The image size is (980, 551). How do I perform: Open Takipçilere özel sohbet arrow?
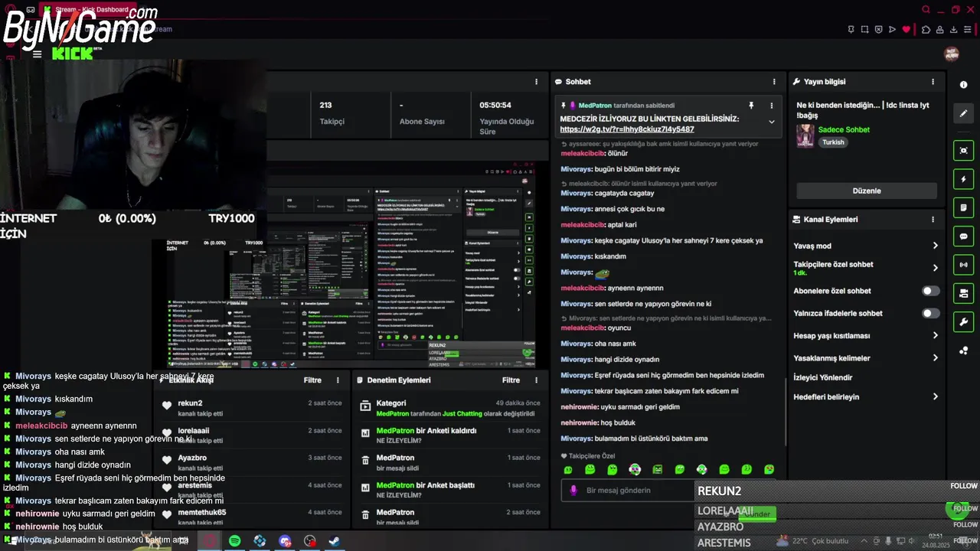click(935, 268)
